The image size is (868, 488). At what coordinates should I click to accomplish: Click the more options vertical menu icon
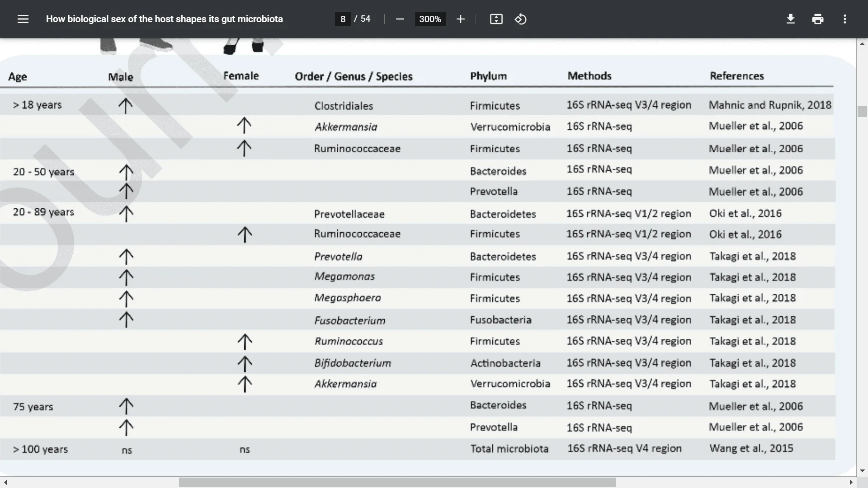[846, 19]
